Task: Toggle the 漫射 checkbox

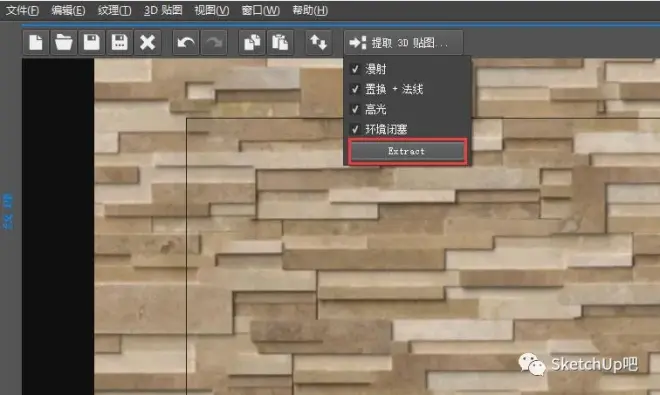Action: 355,69
